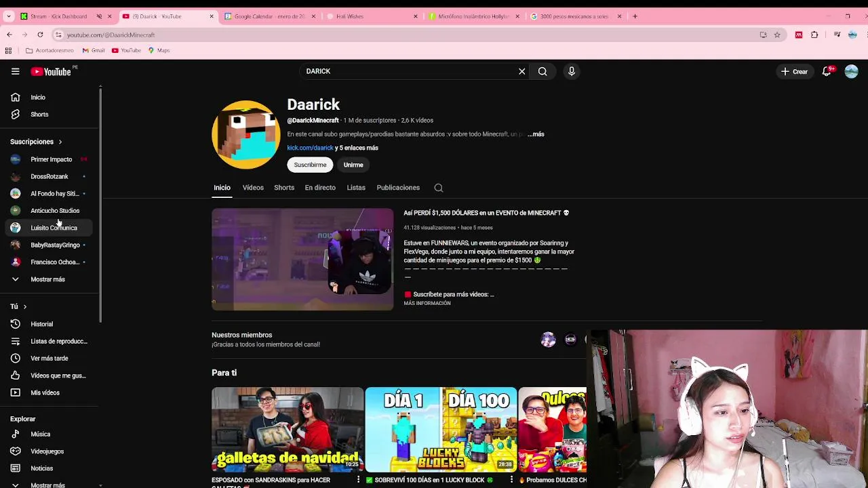Viewport: 868px width, 488px height.
Task: Open Listas de reproducción
Action: pos(49,341)
